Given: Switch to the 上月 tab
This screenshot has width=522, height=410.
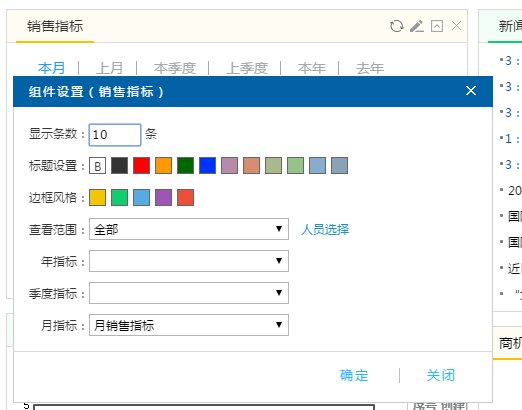Looking at the screenshot, I should click(x=109, y=68).
